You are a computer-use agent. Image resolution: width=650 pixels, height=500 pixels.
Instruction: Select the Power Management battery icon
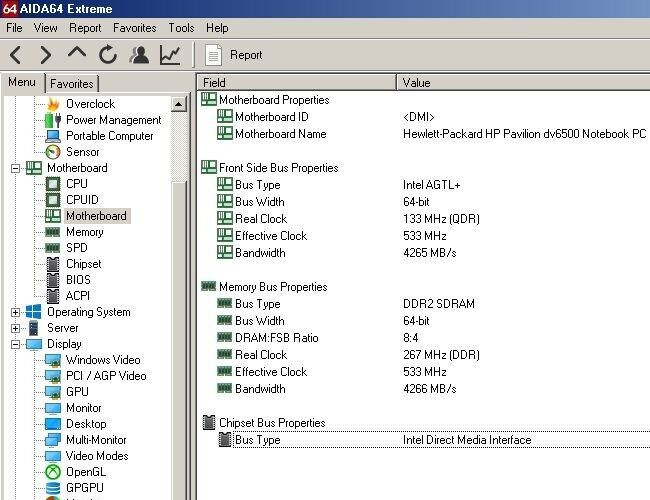pos(53,120)
